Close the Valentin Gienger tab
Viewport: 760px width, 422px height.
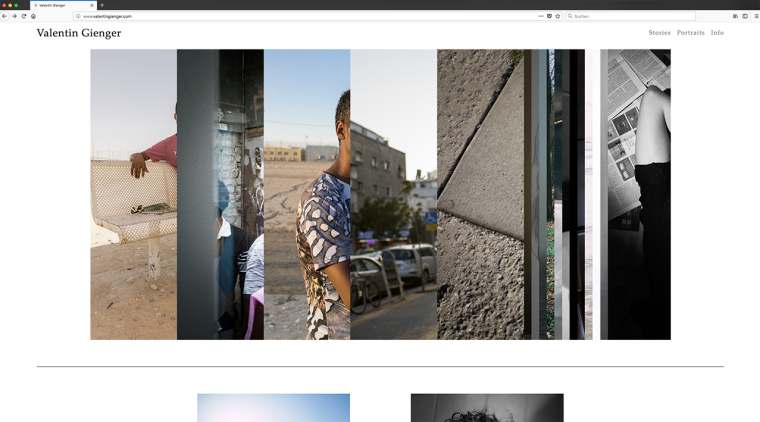(92, 5)
